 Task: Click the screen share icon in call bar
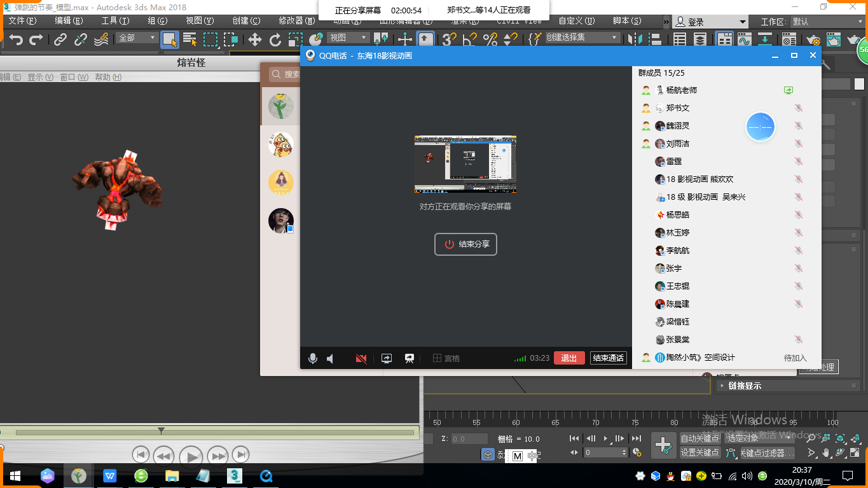point(386,358)
